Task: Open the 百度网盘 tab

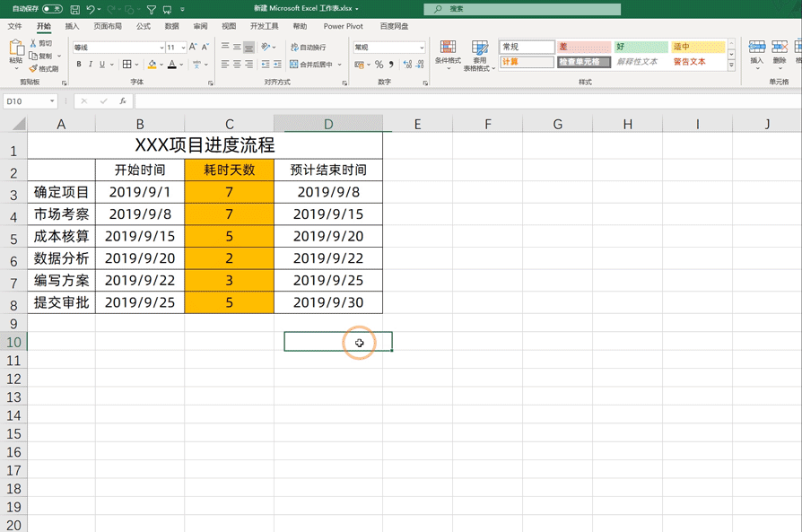Action: 394,26
